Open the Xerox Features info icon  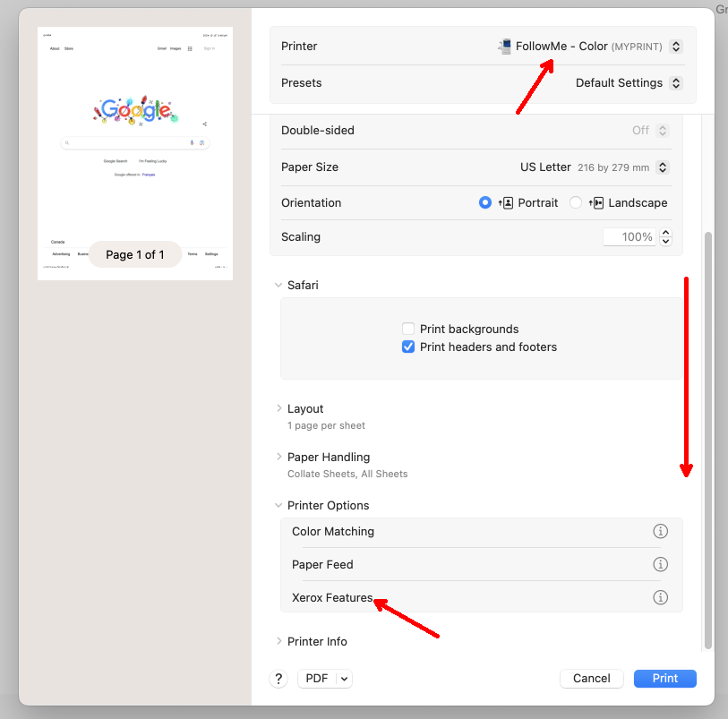(x=661, y=597)
